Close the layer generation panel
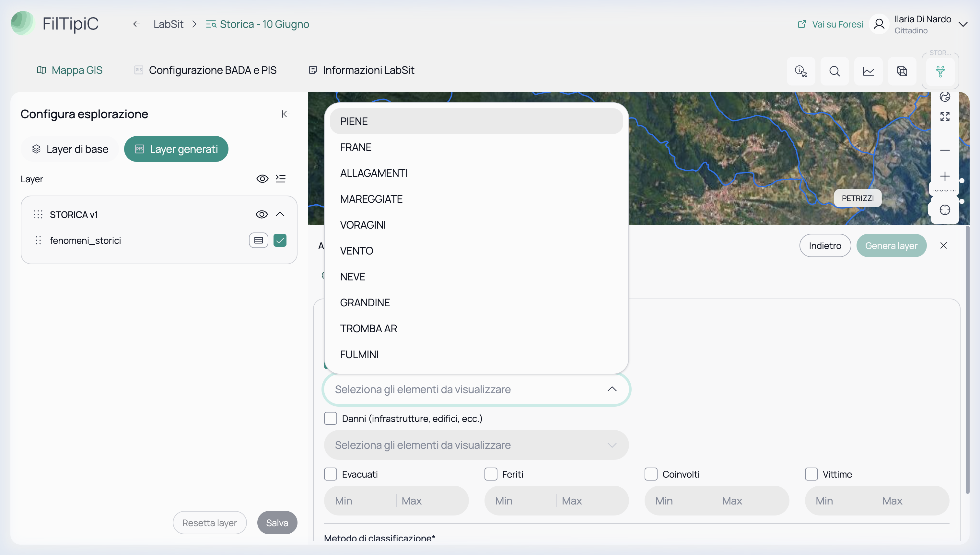This screenshot has width=980, height=555. [944, 245]
